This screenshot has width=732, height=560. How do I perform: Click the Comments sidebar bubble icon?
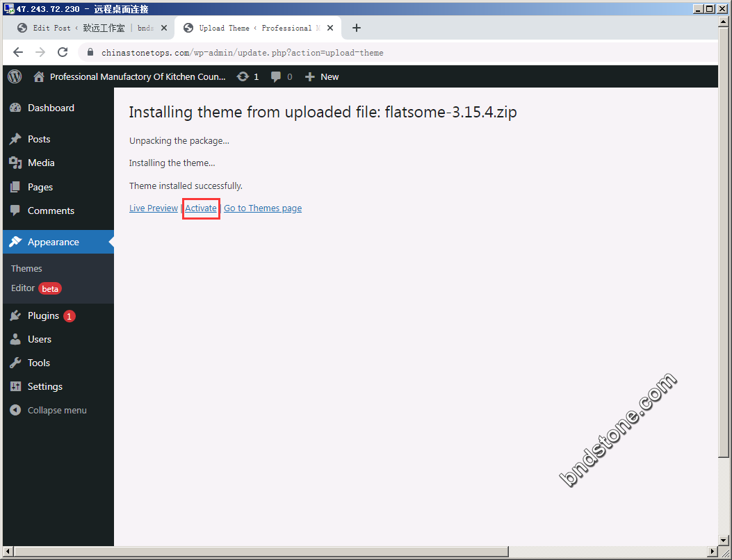[15, 211]
